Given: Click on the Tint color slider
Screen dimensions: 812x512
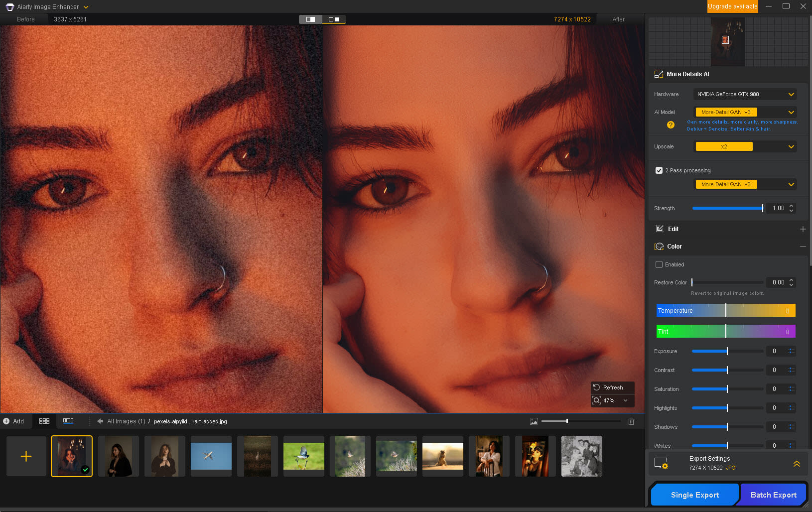Looking at the screenshot, I should point(726,331).
